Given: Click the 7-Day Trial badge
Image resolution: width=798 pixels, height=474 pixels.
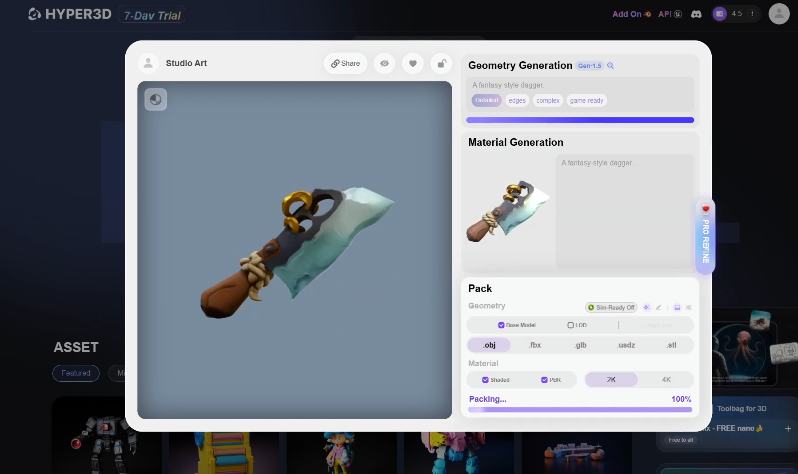Looking at the screenshot, I should [x=152, y=15].
